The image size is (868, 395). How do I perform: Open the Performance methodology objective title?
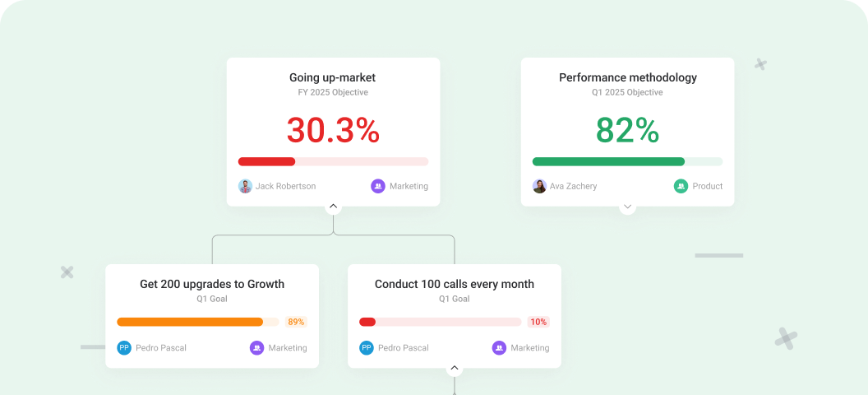[627, 78]
